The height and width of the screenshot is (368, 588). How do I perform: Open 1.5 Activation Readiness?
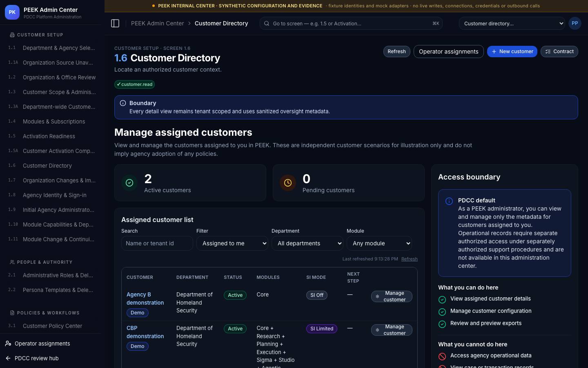(52, 136)
